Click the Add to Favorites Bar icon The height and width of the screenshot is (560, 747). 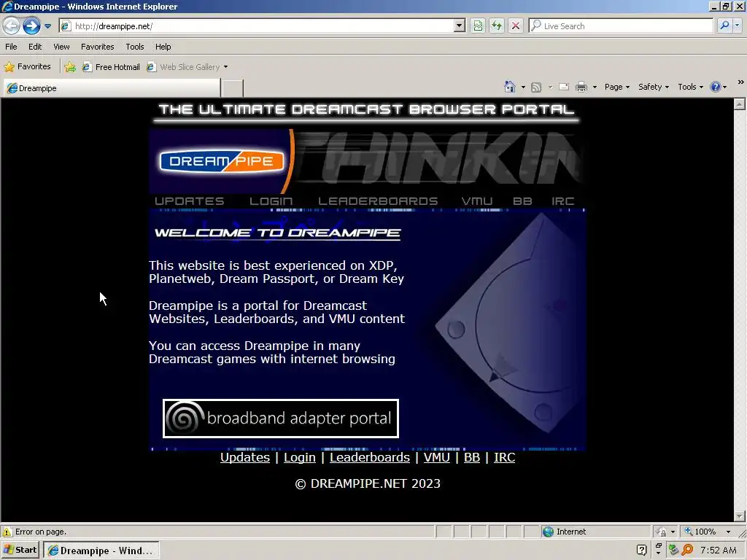70,67
